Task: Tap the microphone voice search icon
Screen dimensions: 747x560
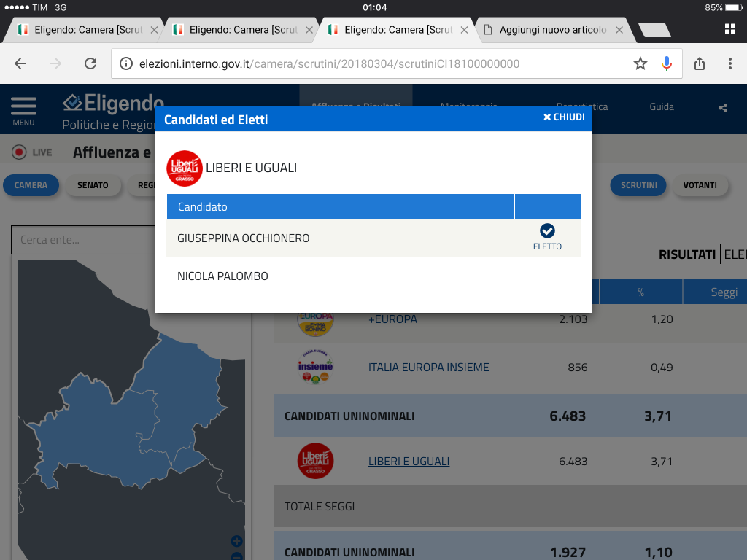Action: click(666, 63)
